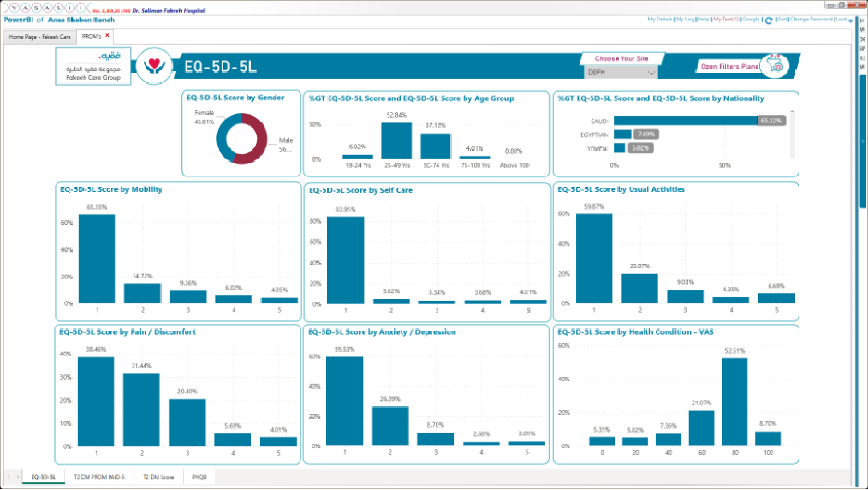868x490 pixels.
Task: Click the next page arrow at bottom
Action: pyautogui.click(x=17, y=477)
